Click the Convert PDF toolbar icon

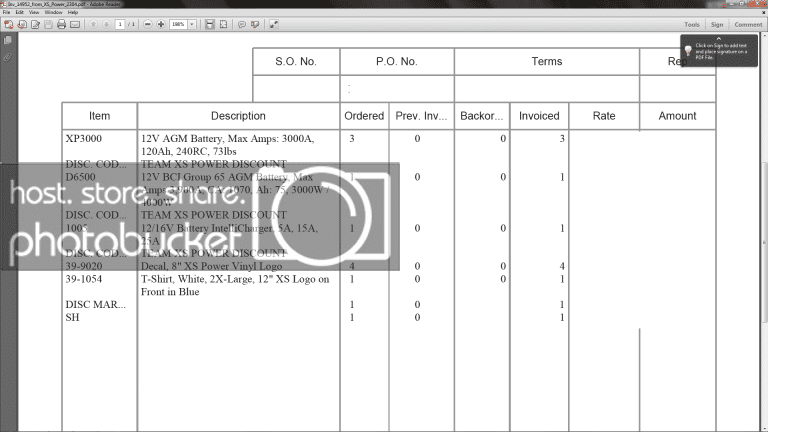[22, 24]
